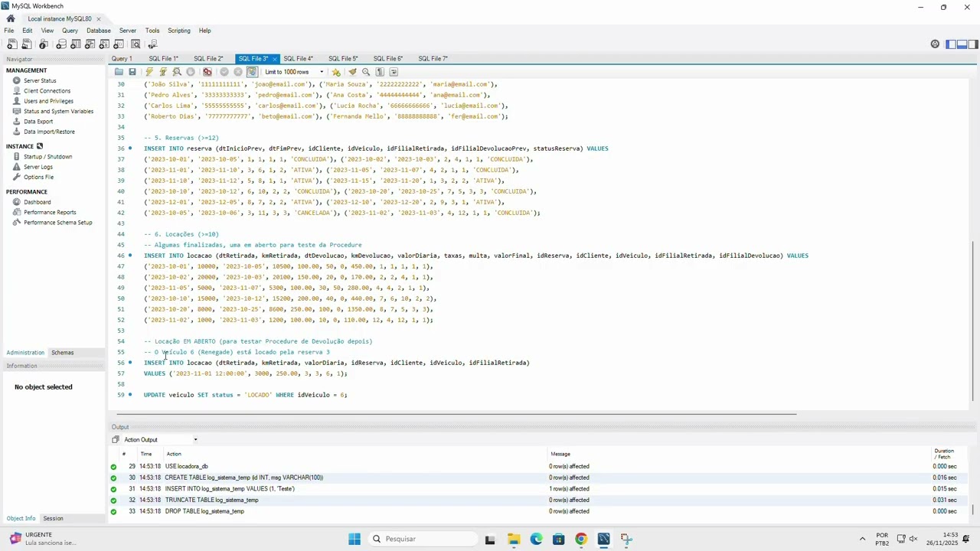Beautify the query with broom icon
The height and width of the screenshot is (551, 980).
click(352, 72)
